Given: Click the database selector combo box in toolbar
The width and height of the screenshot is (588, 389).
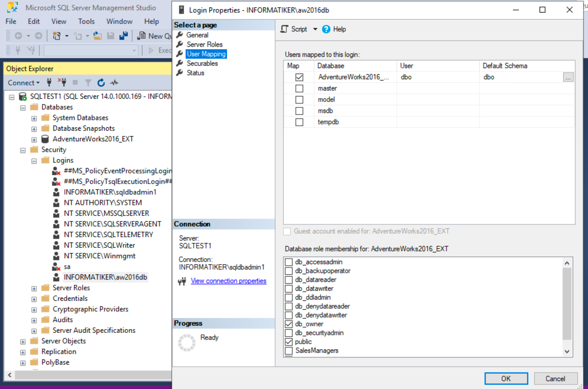Looking at the screenshot, I should click(91, 51).
